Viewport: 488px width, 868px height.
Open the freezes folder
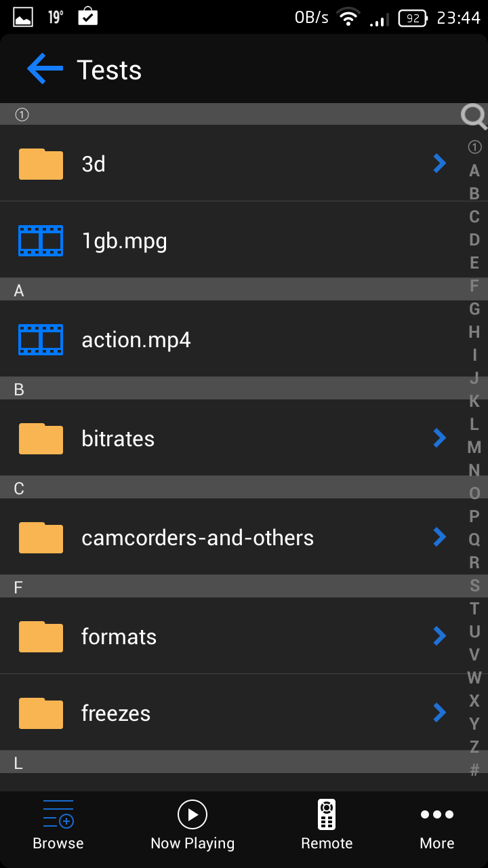116,713
